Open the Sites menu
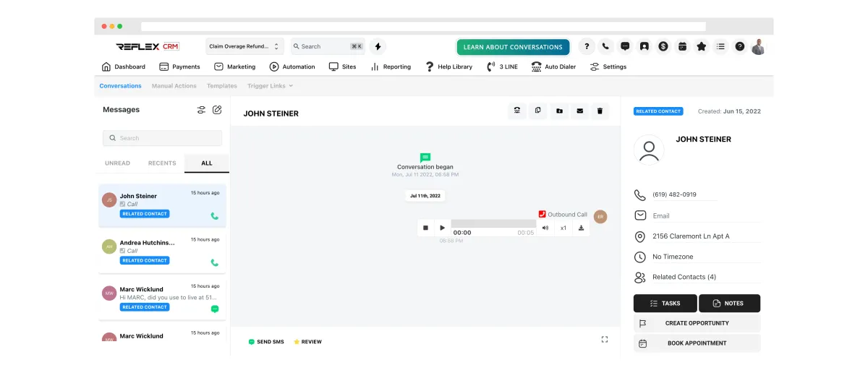 tap(342, 67)
